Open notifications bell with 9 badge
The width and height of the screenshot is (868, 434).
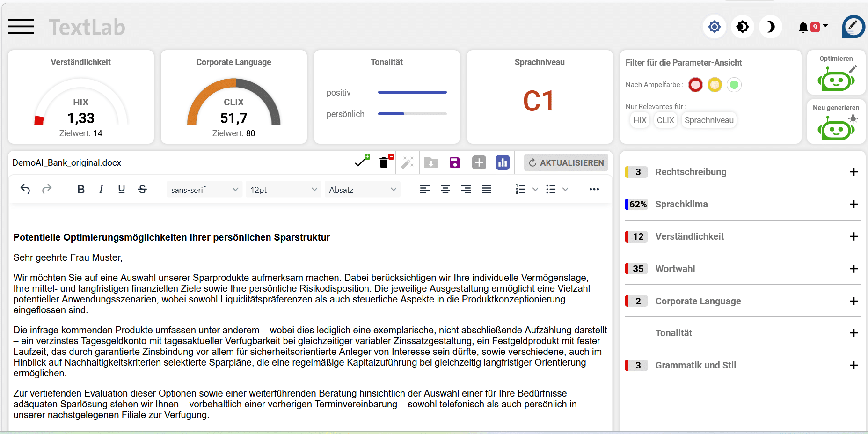(x=809, y=27)
